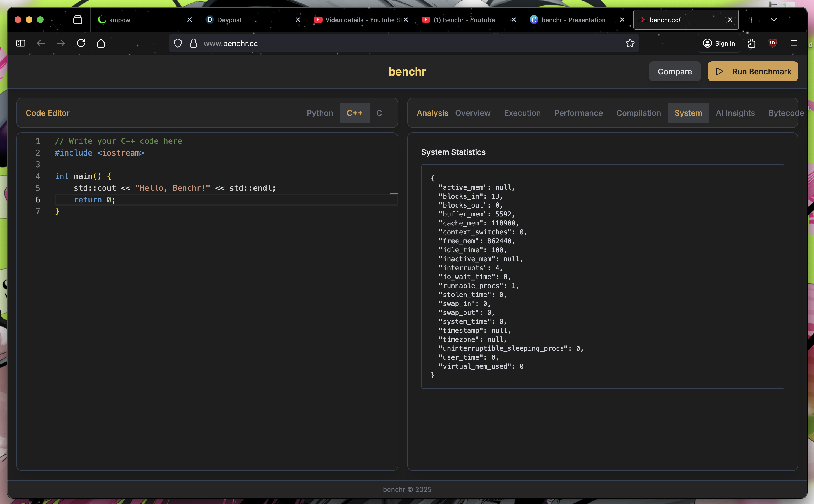Click the www.benchr.cc address bar
This screenshot has height=504, width=814.
[x=400, y=43]
